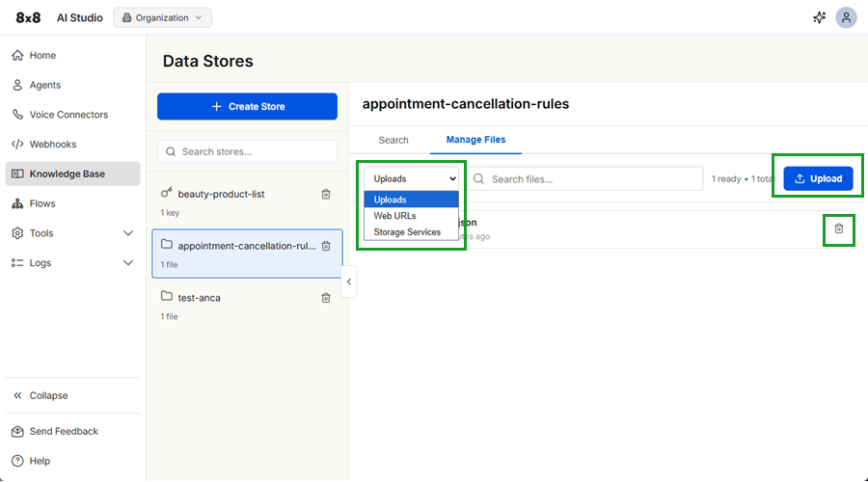
Task: Click the Tools gear icon
Action: (x=17, y=233)
